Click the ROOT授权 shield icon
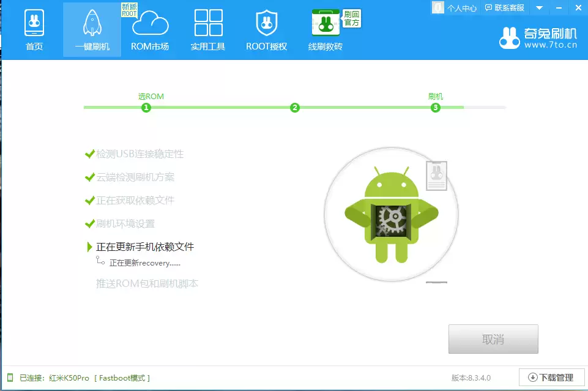The image size is (588, 391). coord(266,23)
